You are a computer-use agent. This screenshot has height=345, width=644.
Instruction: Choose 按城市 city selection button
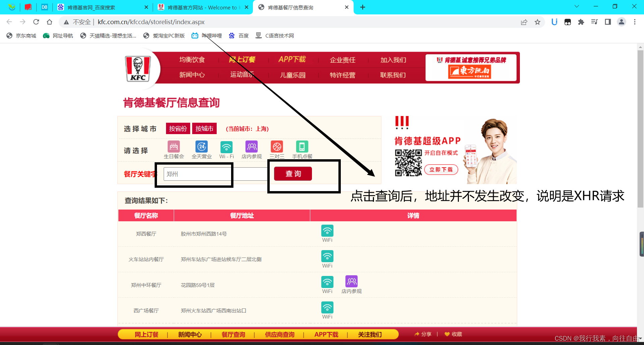tap(205, 129)
